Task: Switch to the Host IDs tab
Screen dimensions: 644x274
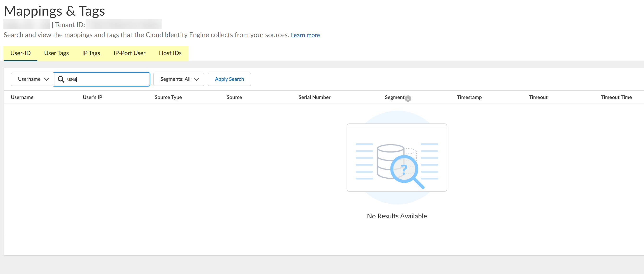Action: [170, 53]
